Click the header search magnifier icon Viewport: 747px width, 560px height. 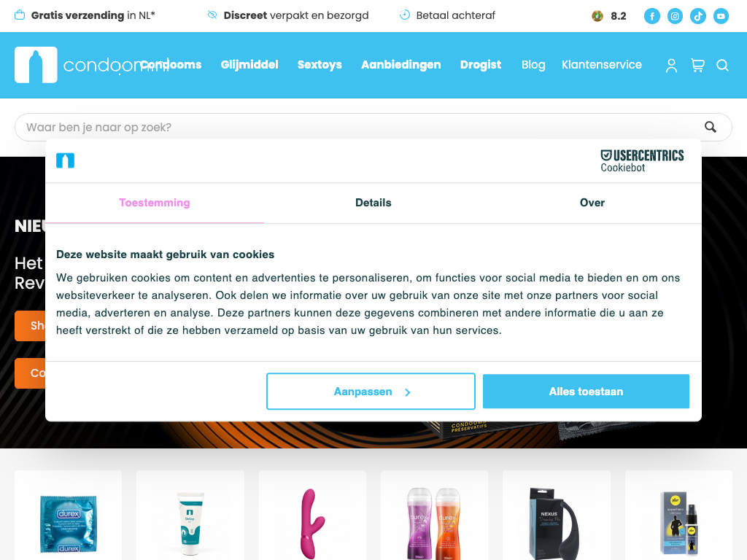pyautogui.click(x=722, y=65)
